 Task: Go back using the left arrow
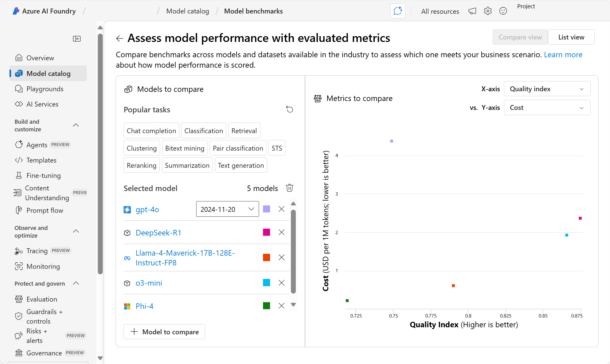click(120, 38)
